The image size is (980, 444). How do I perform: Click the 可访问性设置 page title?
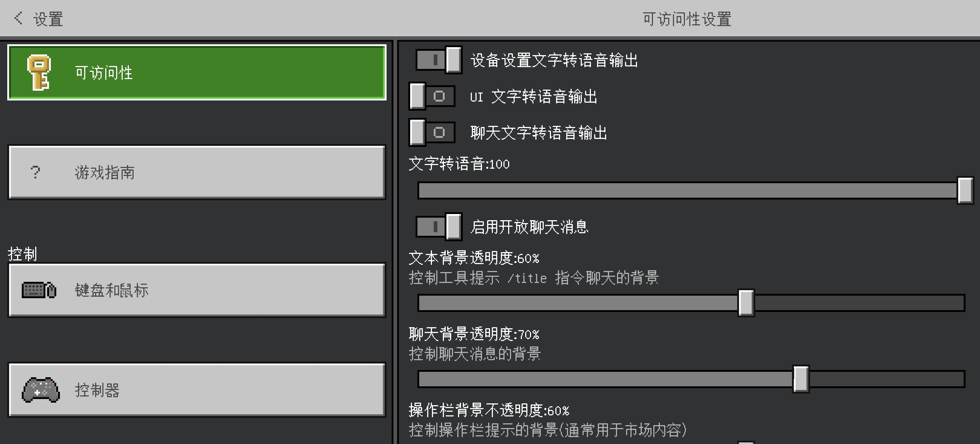[687, 19]
